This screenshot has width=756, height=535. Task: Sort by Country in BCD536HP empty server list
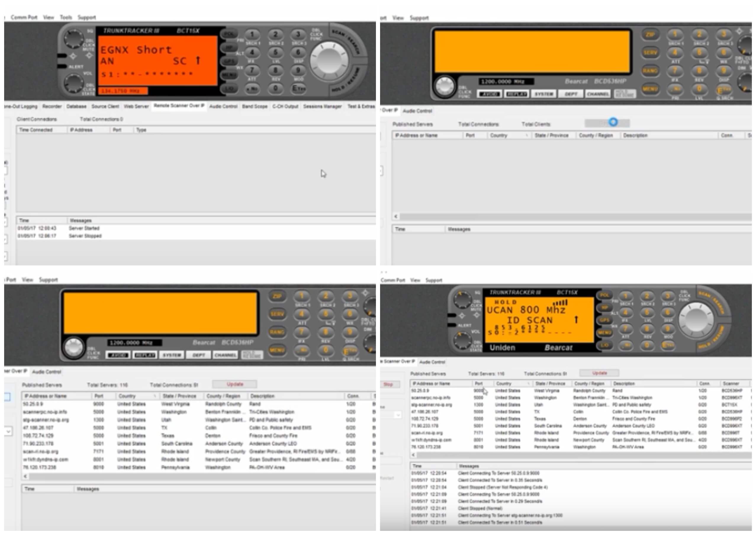point(509,135)
